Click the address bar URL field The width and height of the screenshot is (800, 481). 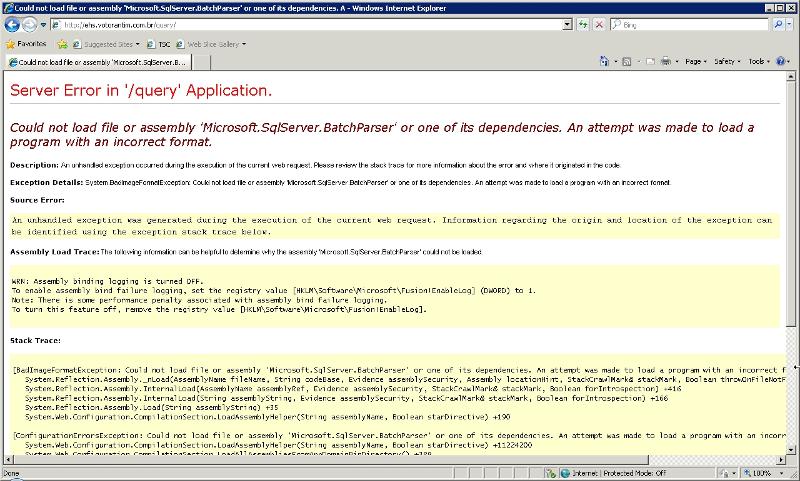[307, 24]
